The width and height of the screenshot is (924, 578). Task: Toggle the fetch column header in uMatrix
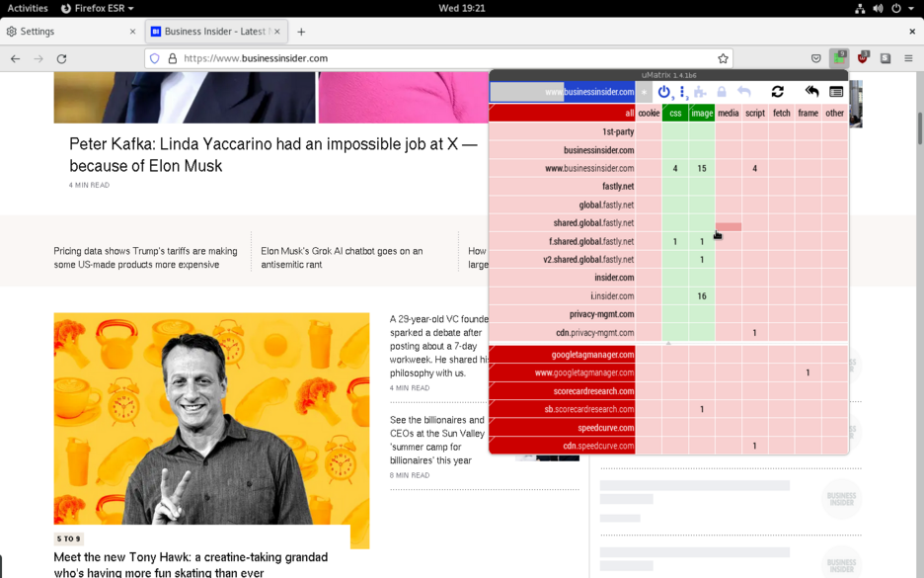[x=782, y=114]
